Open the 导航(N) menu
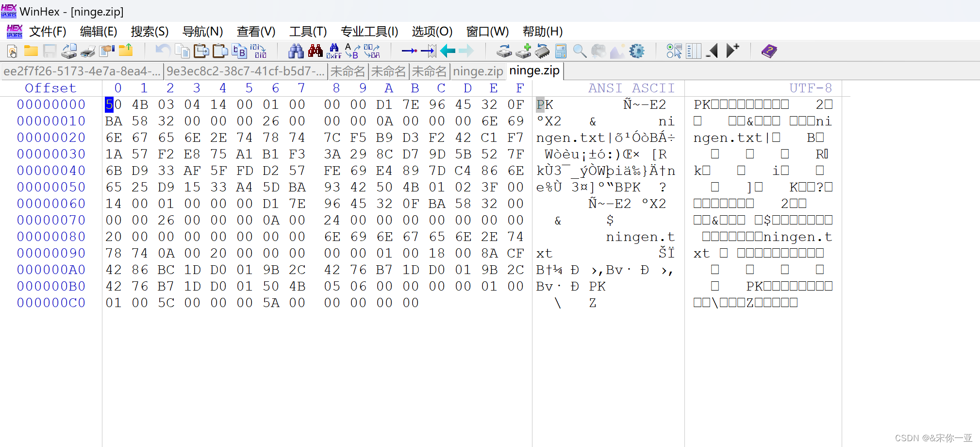The image size is (980, 447). click(202, 32)
